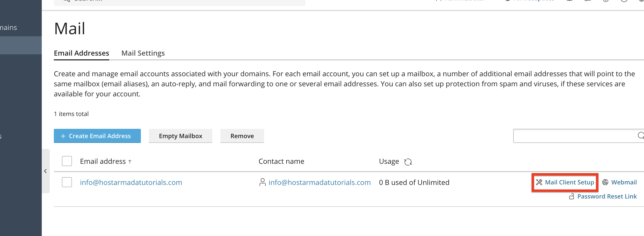This screenshot has width=644, height=236.
Task: Click the Usage column header
Action: point(389,161)
